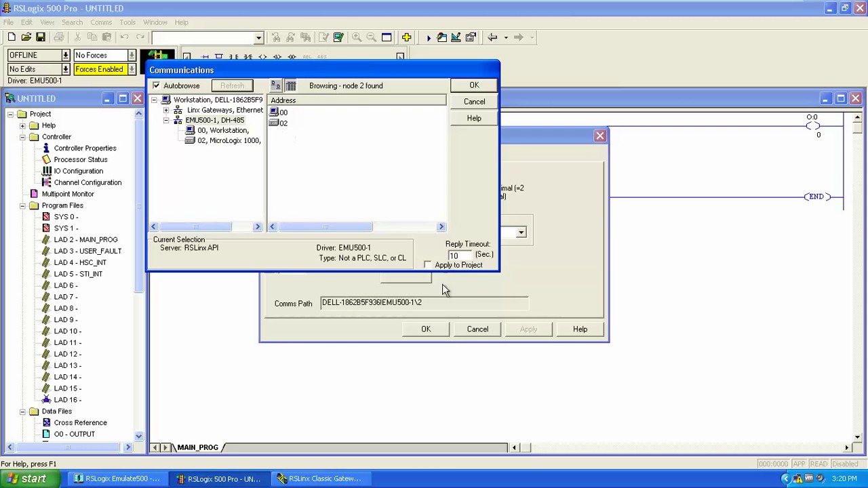This screenshot has height=488, width=868.
Task: Click OK in the Communications dialog
Action: click(x=474, y=85)
